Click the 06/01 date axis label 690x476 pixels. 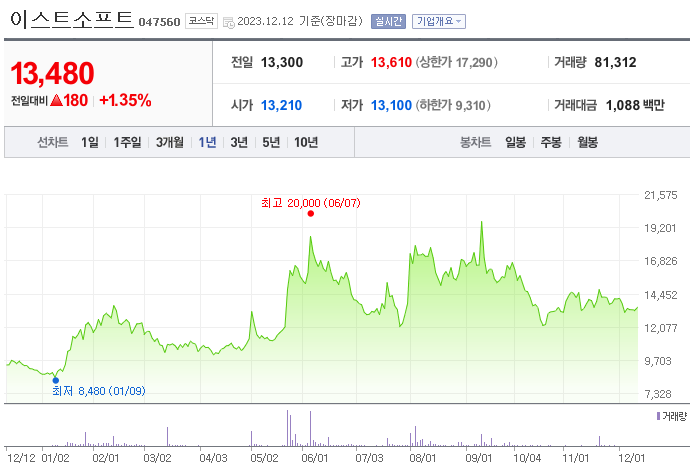pos(315,458)
